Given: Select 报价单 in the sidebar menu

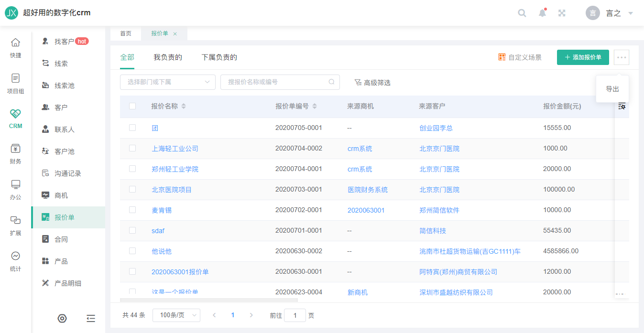Looking at the screenshot, I should (x=68, y=217).
